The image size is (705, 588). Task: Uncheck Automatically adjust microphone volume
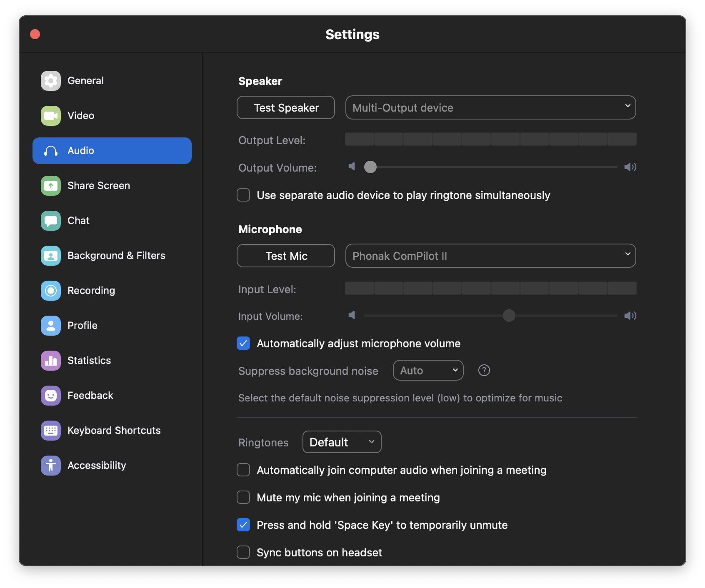(243, 343)
